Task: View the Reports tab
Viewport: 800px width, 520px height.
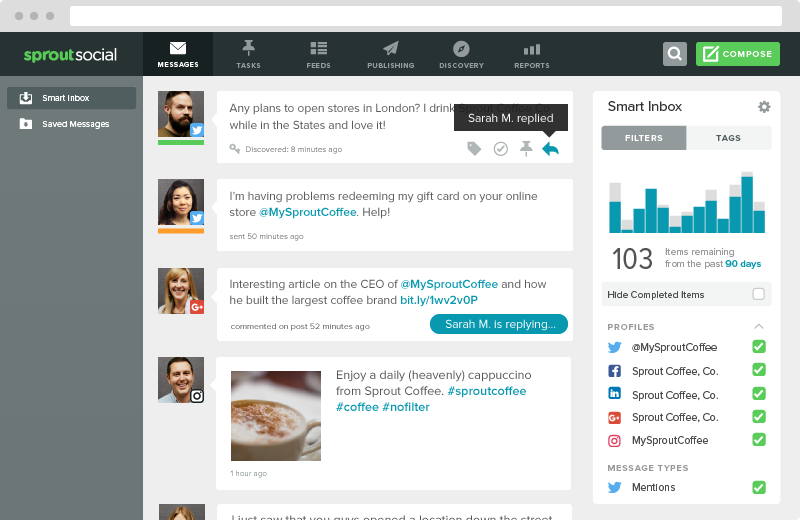Action: 532,54
